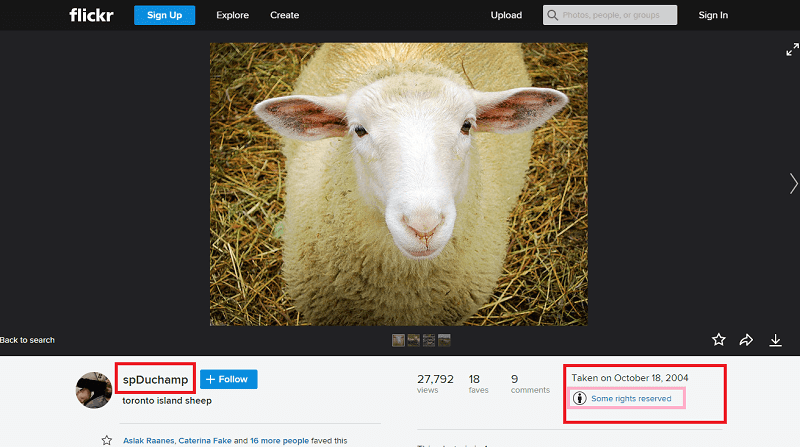Image resolution: width=800 pixels, height=447 pixels.
Task: Show the 16 more people who faved
Action: point(279,440)
